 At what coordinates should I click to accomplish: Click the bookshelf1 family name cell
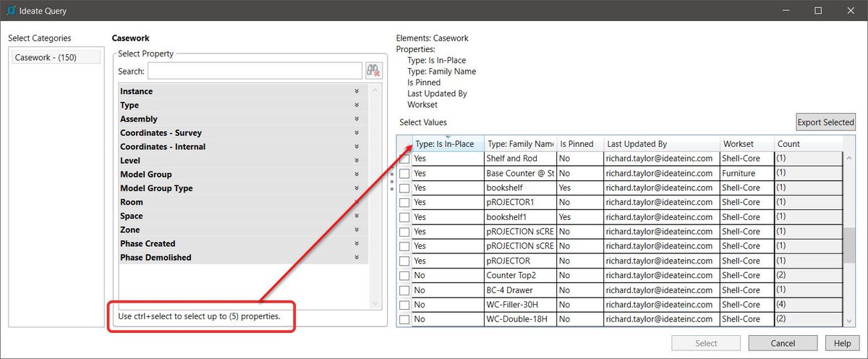[x=520, y=217]
